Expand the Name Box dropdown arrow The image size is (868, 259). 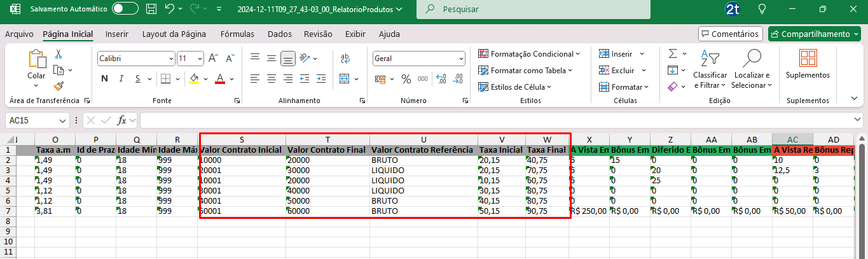[x=63, y=120]
